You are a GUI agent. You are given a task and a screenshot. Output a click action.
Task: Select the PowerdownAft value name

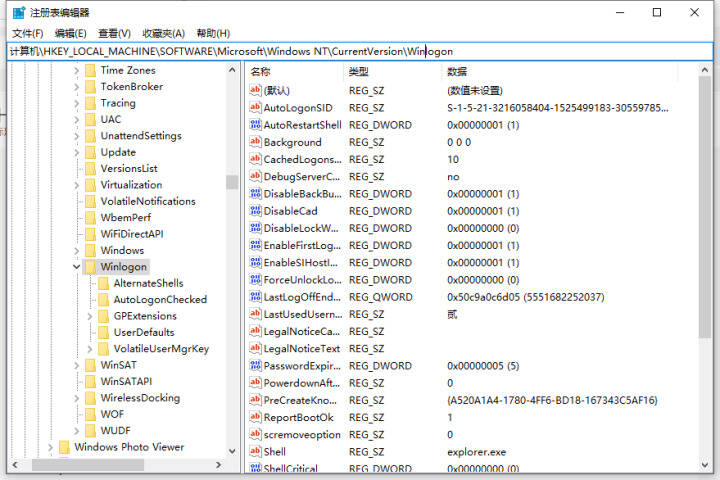pos(301,383)
